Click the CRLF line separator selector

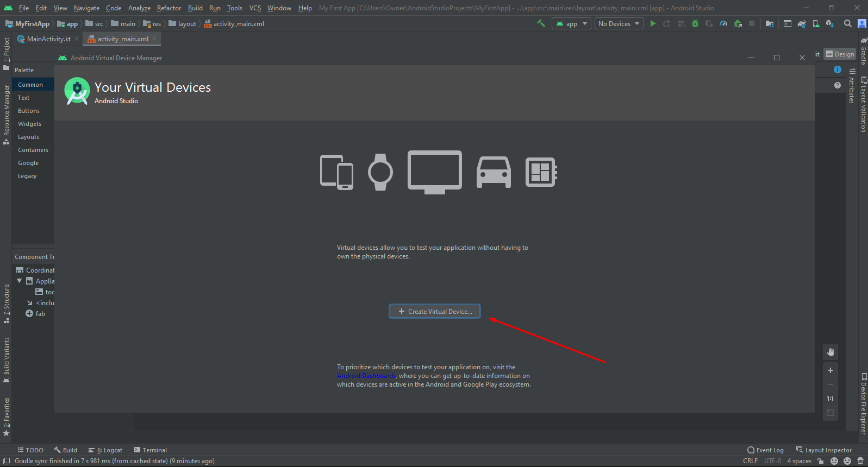coord(750,461)
